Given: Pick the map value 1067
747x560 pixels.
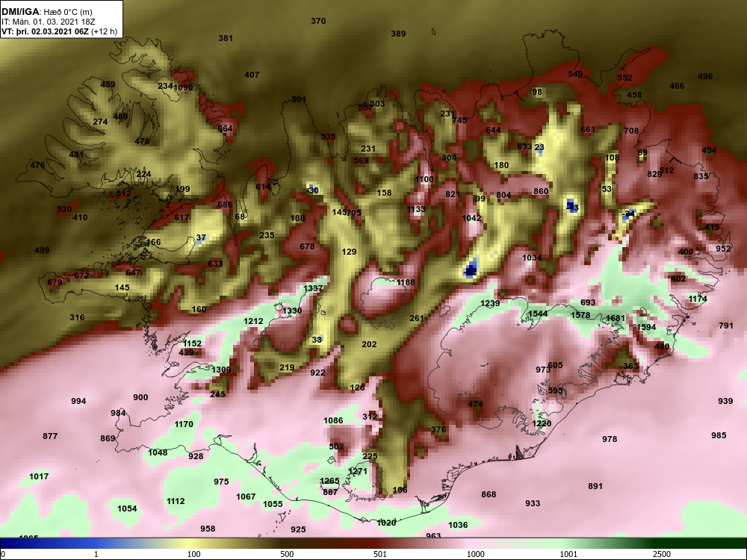Looking at the screenshot, I should [246, 497].
